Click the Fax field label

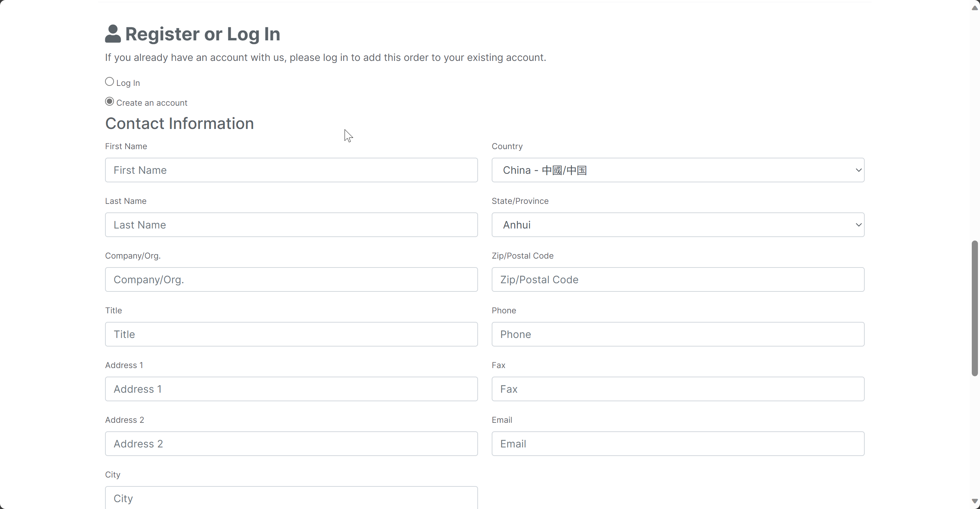498,365
